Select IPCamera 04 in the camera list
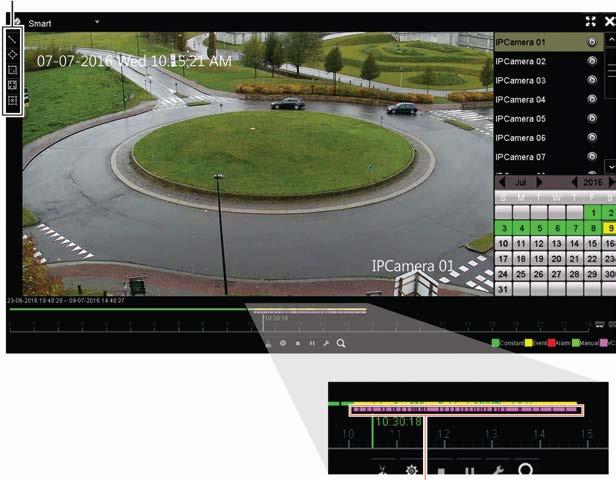This screenshot has width=616, height=480. point(548,99)
